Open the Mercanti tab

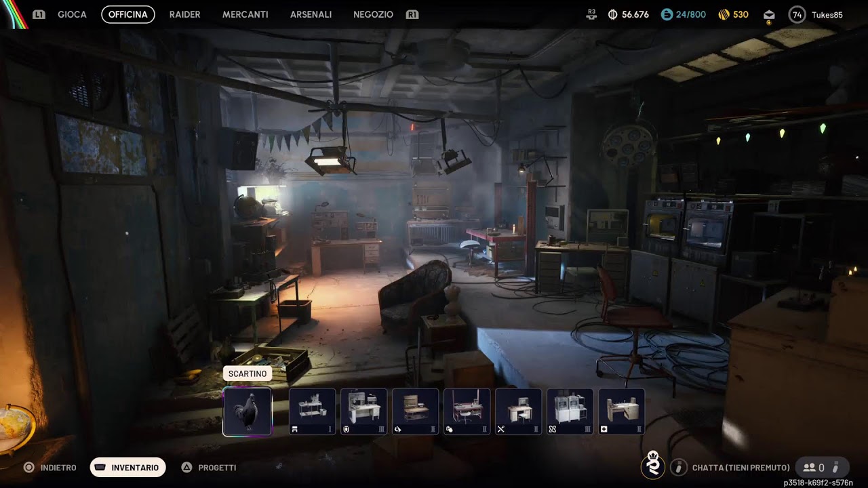pos(245,14)
